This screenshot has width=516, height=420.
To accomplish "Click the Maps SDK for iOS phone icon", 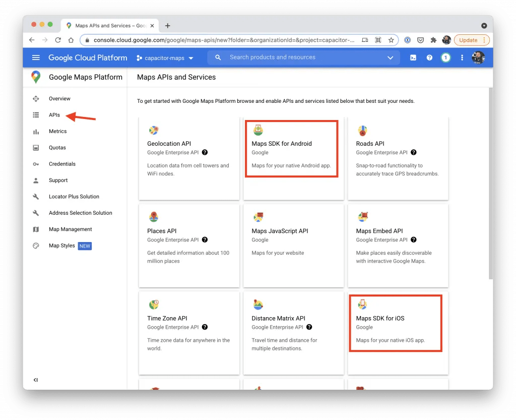I will (362, 305).
